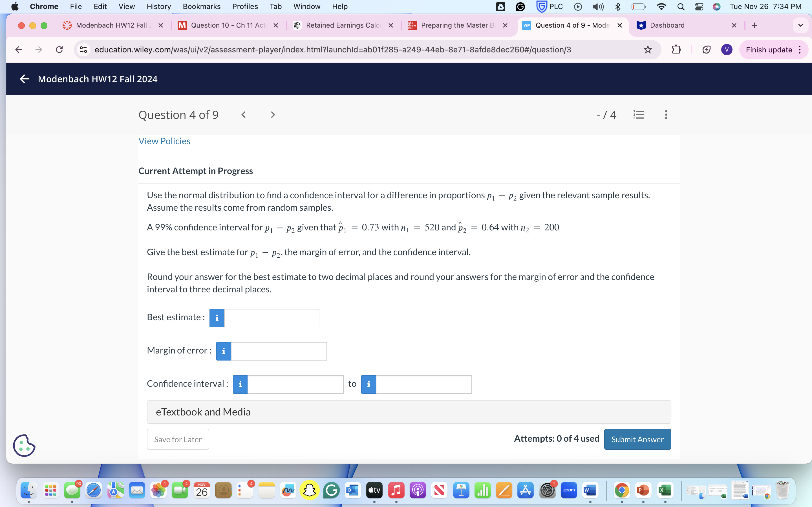812x507 pixels.
Task: Click the next question arrow
Action: point(272,115)
